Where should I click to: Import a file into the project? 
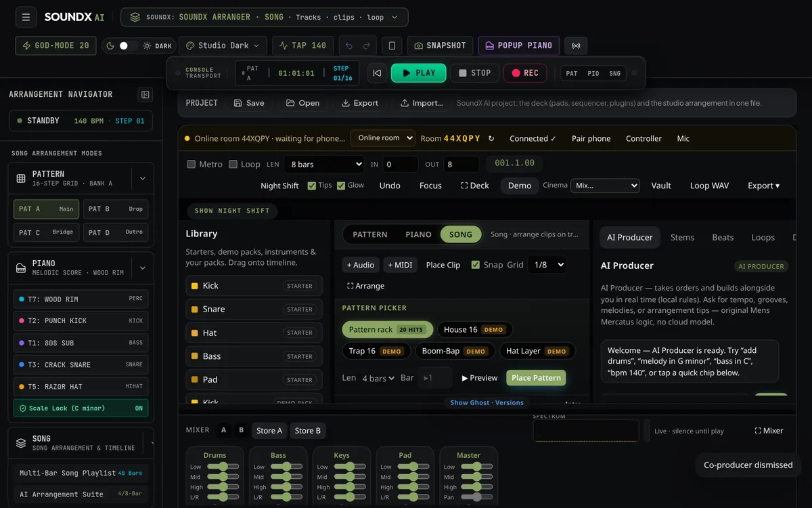422,103
